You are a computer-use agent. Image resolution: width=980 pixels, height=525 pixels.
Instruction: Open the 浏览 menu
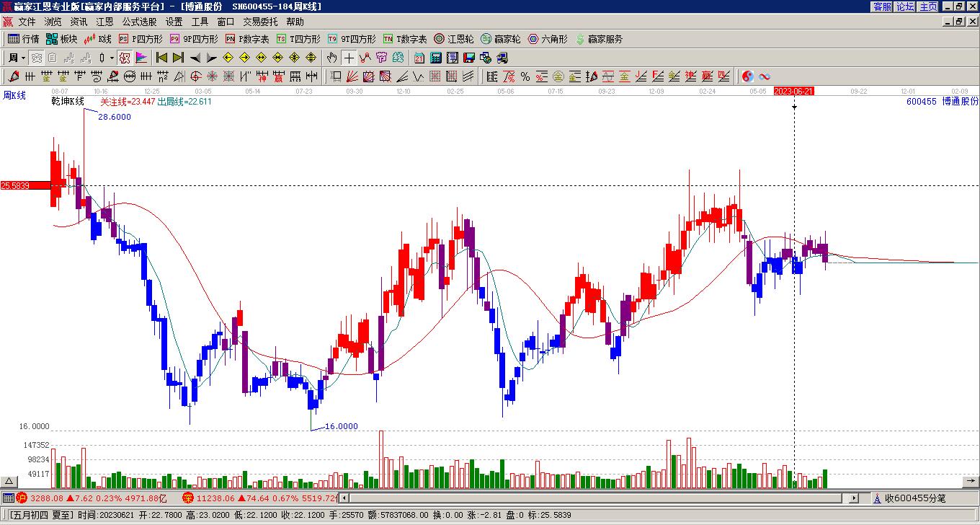pyautogui.click(x=53, y=22)
